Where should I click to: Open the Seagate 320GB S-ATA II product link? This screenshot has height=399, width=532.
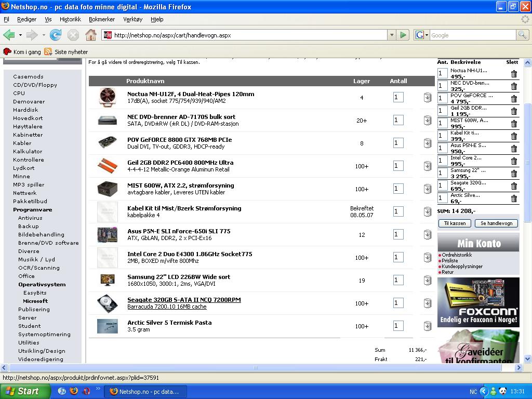tap(184, 300)
